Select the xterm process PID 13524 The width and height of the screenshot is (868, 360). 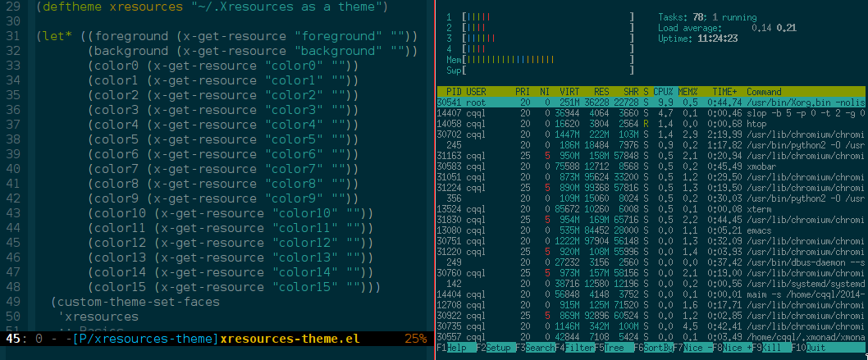[x=651, y=209]
